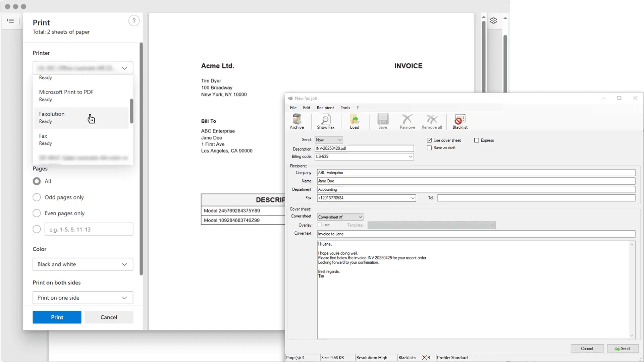Open the overlay Template dropdown
Image resolution: width=644 pixels, height=362 pixels.
pos(431,225)
